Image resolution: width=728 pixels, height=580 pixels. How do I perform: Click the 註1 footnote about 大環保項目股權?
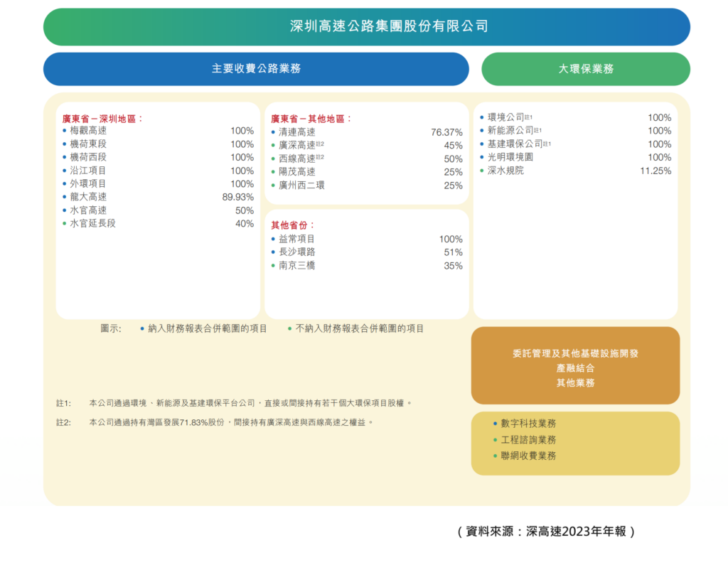click(x=234, y=403)
